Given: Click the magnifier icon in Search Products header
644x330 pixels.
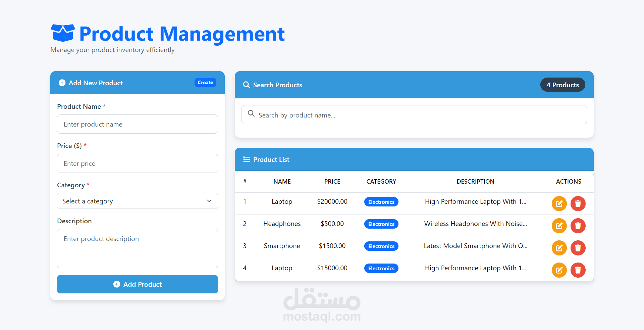Looking at the screenshot, I should pyautogui.click(x=247, y=85).
